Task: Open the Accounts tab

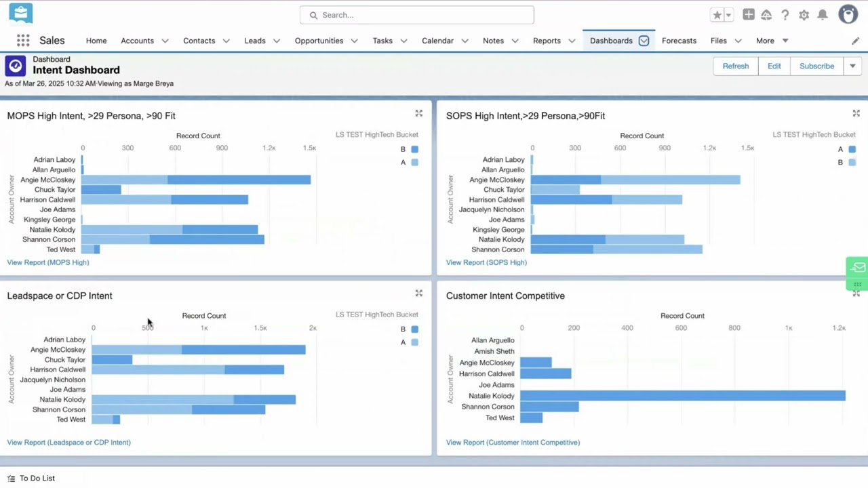Action: click(x=137, y=41)
